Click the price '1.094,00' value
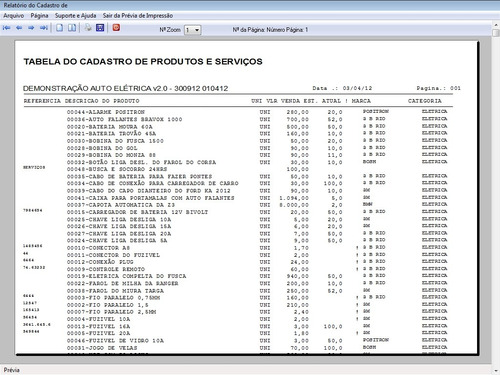This screenshot has width=500, height=375. point(294,198)
